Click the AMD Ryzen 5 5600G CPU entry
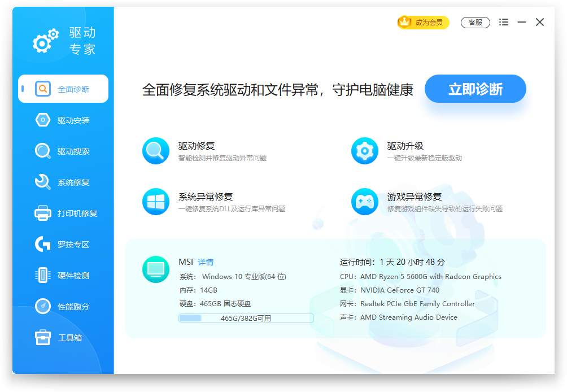The image size is (567, 392). pos(421,277)
